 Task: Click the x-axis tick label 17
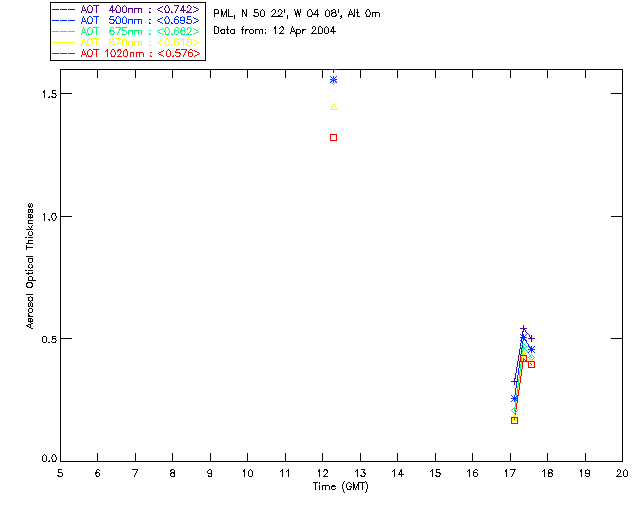point(510,473)
